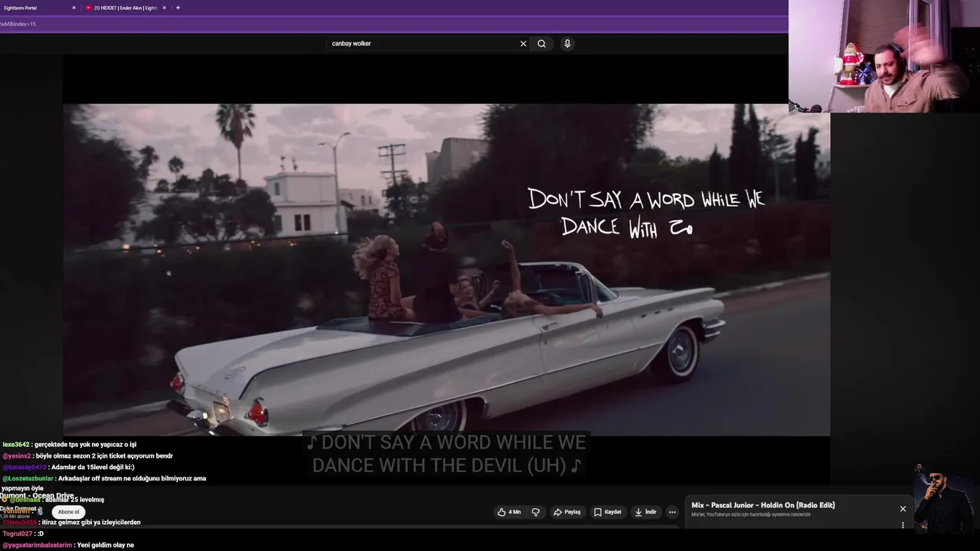The image size is (980, 551).
Task: Close the HİDDET Ender Akın tab
Action: click(164, 8)
